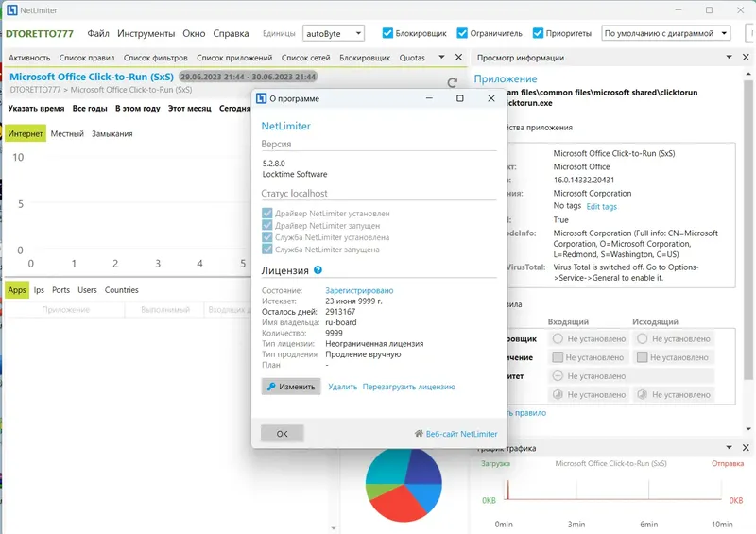Open the Веб-сайт NetLimiter link

pyautogui.click(x=461, y=434)
